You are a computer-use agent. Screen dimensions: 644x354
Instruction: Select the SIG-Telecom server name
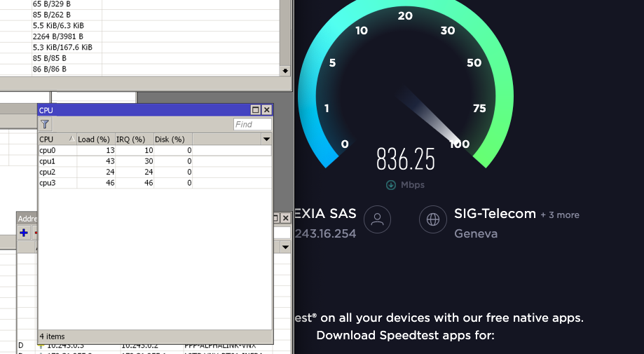click(495, 214)
